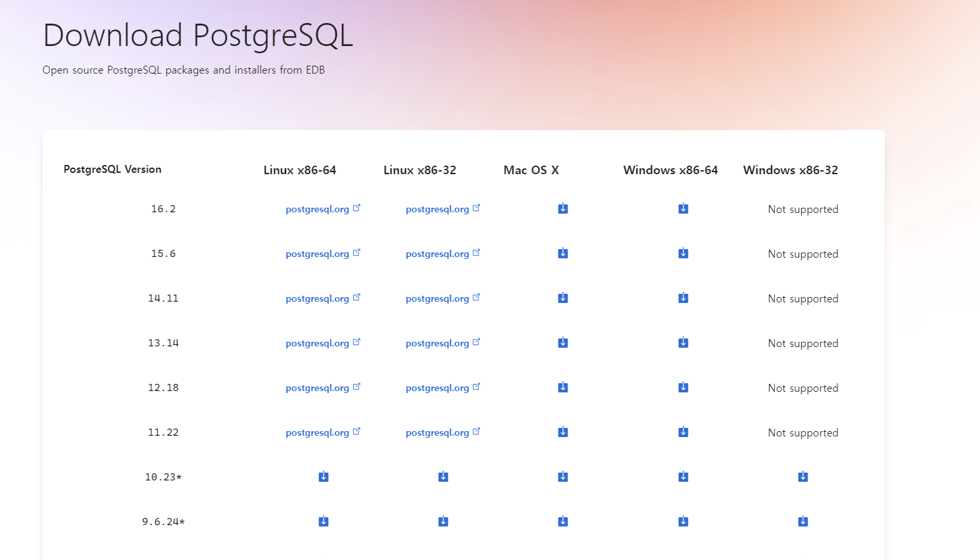
Task: Download PostgreSQL 9.6.24 for Mac OS X
Action: 563,521
